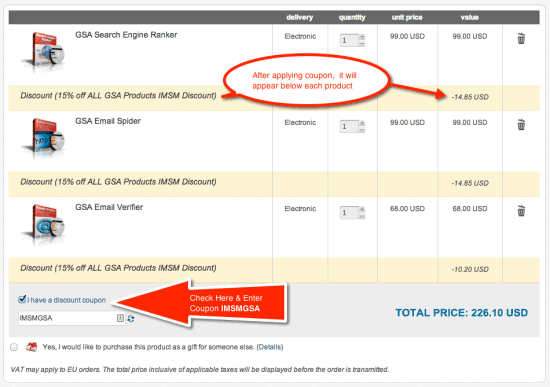550x387 pixels.
Task: Click trash icon for GSA Email Verifier
Action: (x=521, y=211)
